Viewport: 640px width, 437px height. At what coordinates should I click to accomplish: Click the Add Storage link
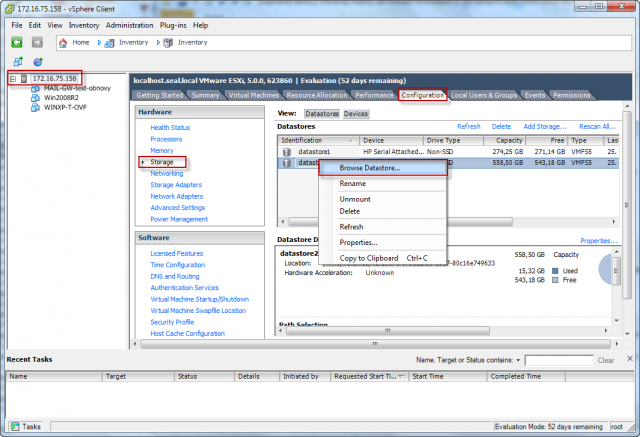click(x=545, y=126)
